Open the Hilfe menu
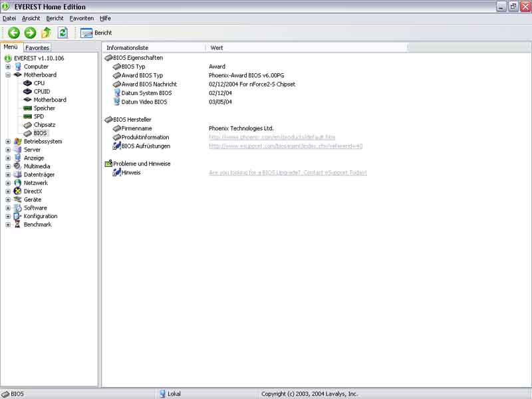532x399 pixels. [105, 19]
